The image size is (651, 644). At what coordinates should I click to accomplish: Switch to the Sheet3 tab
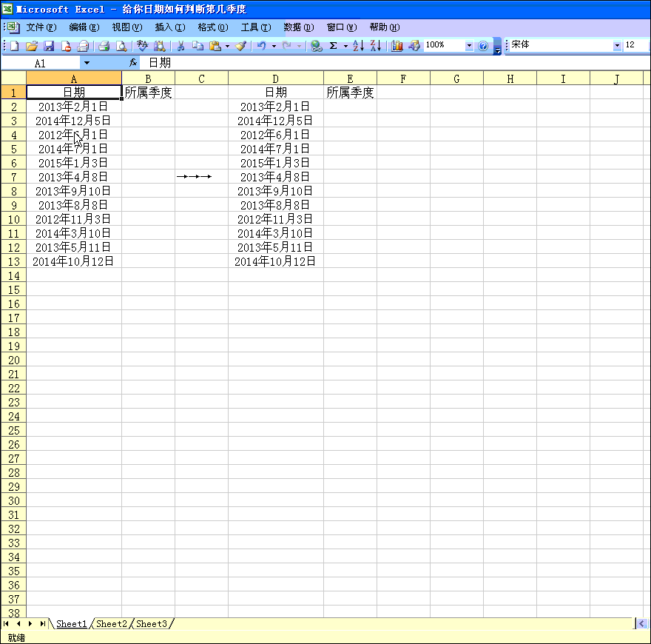point(152,624)
